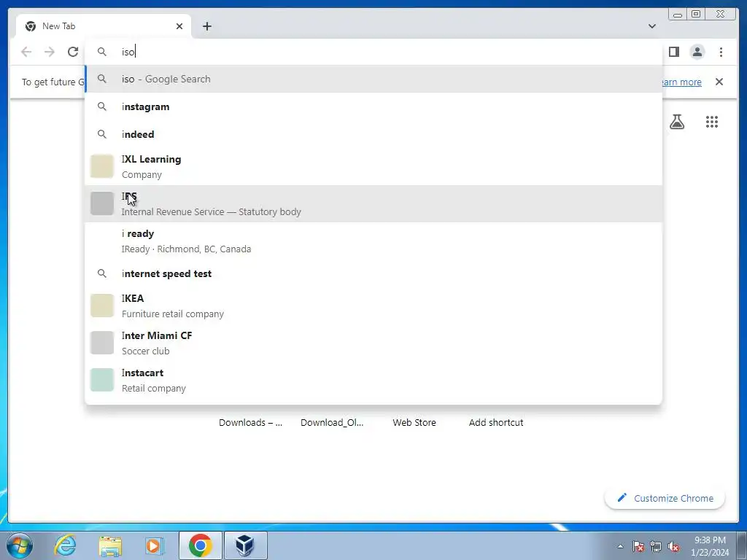Choose the instagram suggestion
This screenshot has height=560, width=747.
pyautogui.click(x=373, y=106)
